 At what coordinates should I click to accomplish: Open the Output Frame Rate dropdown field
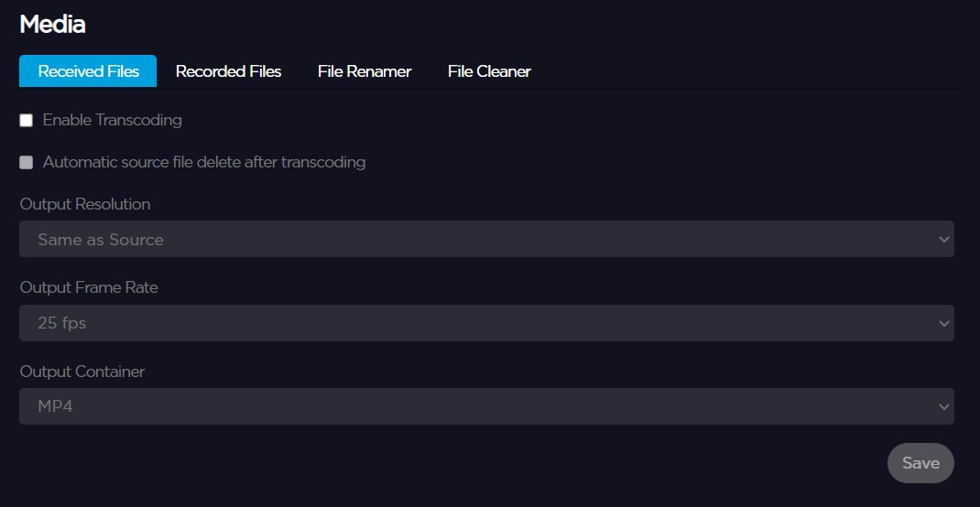coord(485,323)
